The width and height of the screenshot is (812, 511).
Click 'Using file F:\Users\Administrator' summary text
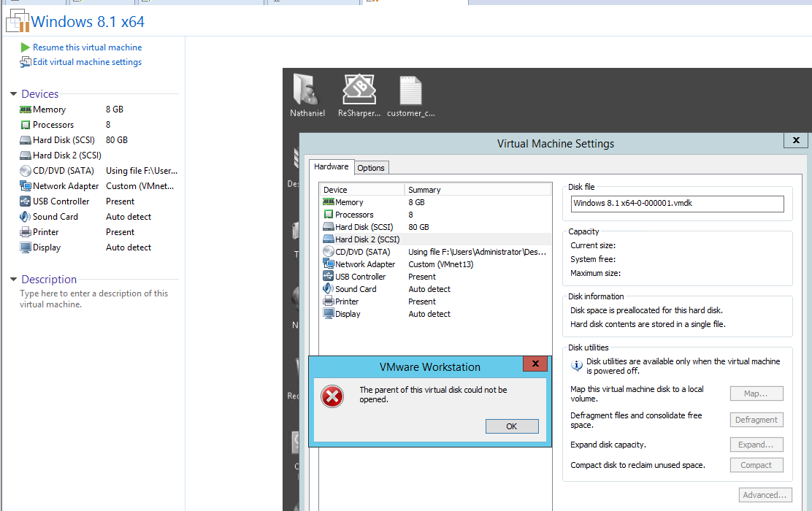click(x=477, y=252)
